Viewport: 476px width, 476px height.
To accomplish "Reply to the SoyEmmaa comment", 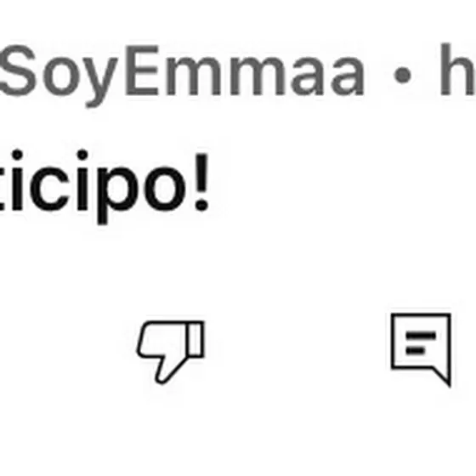I will [x=421, y=349].
